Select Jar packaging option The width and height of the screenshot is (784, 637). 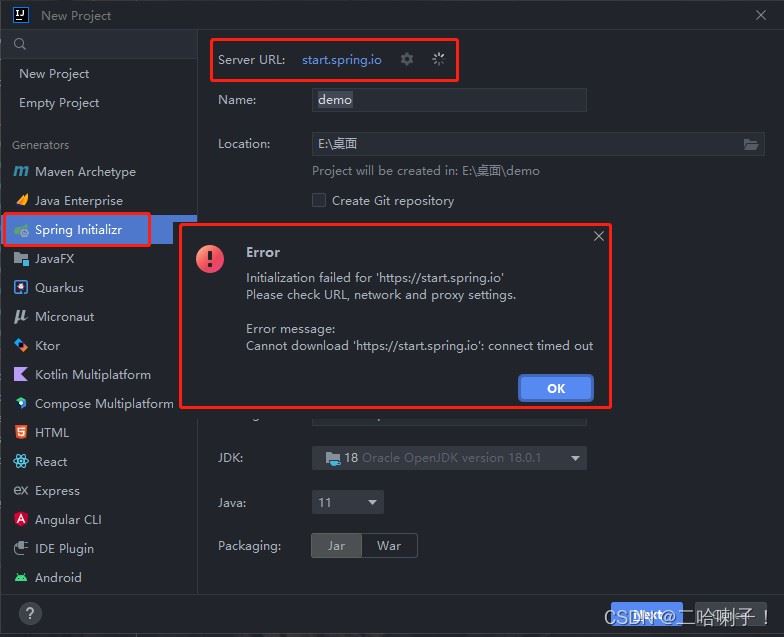click(336, 546)
